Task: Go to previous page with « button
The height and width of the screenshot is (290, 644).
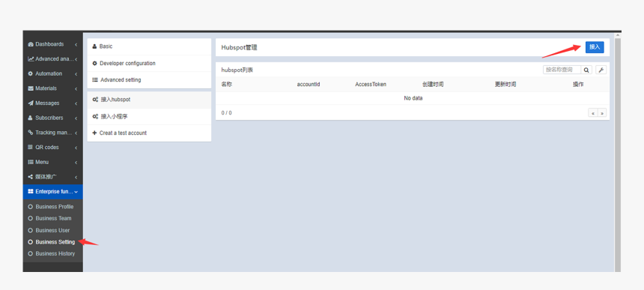Action: 592,113
